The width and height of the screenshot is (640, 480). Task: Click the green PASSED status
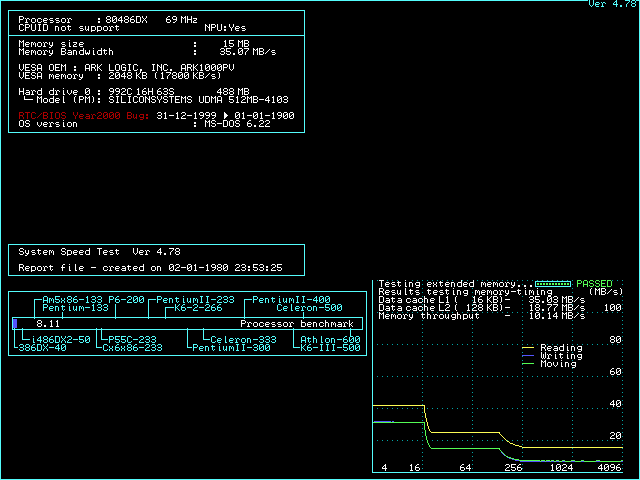click(x=594, y=284)
